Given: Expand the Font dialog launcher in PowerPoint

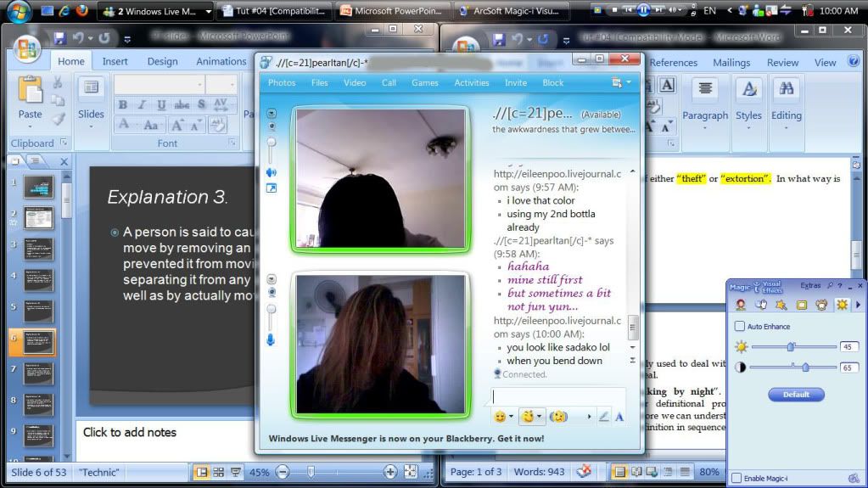Looking at the screenshot, I should pos(232,143).
